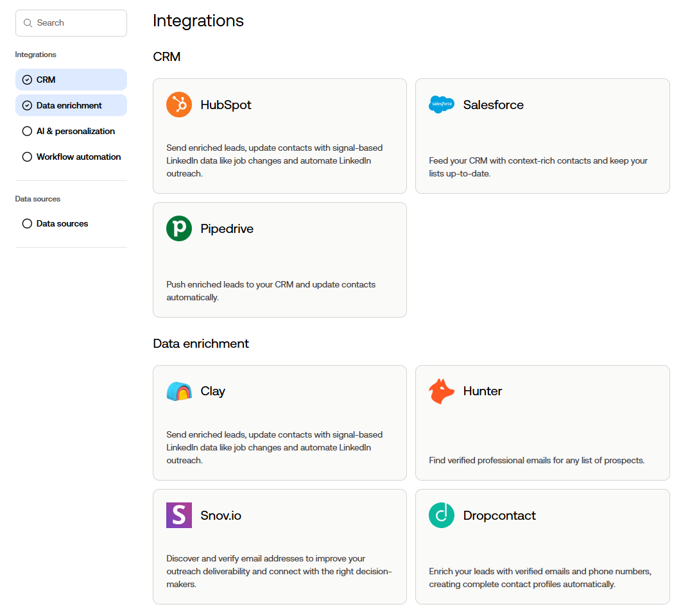
Task: Click the magnifier icon in search box
Action: tap(28, 23)
